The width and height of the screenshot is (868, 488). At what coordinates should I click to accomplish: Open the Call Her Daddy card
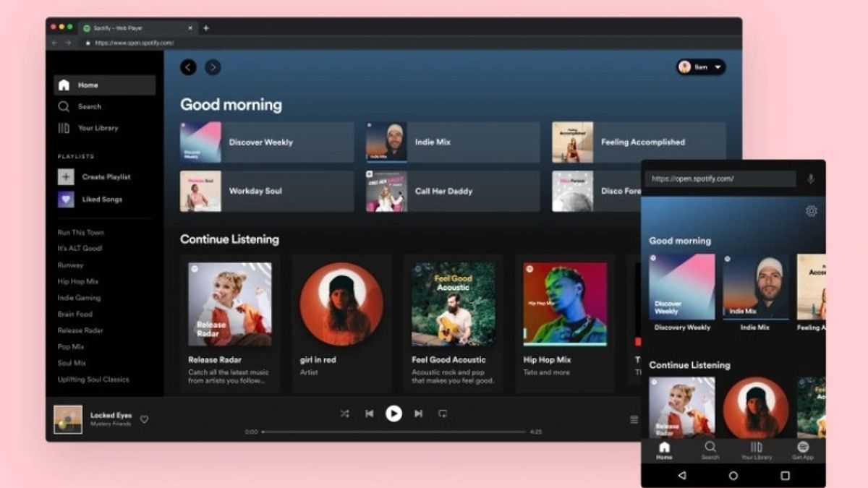pyautogui.click(x=453, y=192)
